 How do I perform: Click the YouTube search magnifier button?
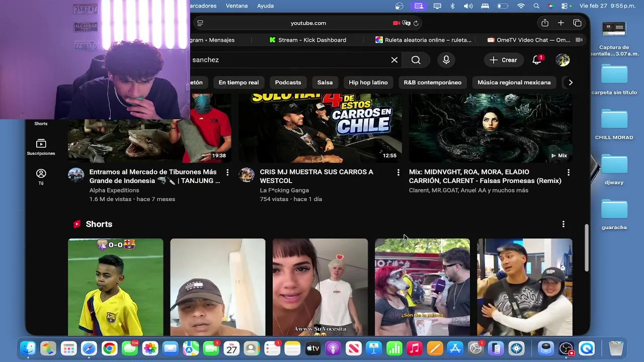(x=416, y=60)
